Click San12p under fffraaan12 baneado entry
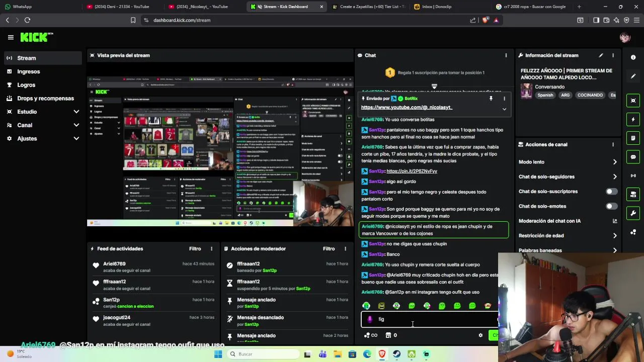Image resolution: width=644 pixels, height=362 pixels. point(269,270)
